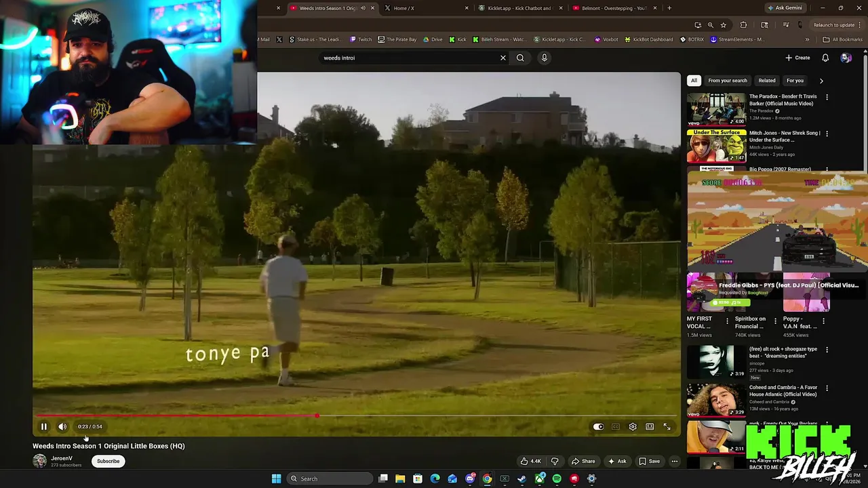Open options for 'dreaming entities' beat video

(x=827, y=350)
